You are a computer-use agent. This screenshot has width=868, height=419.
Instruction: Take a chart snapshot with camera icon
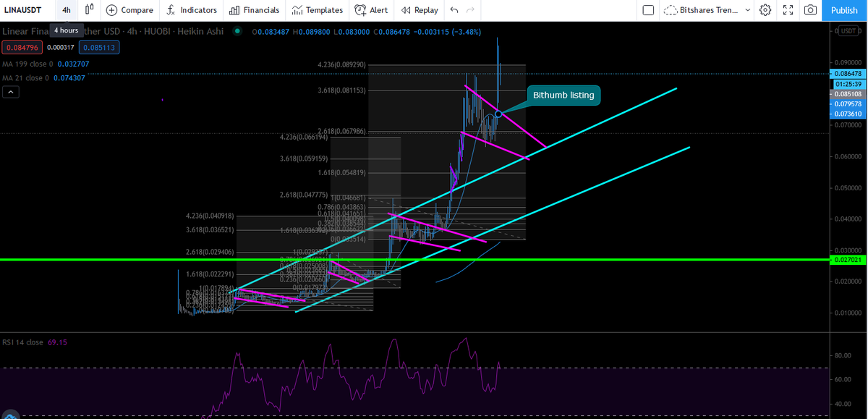(x=811, y=10)
